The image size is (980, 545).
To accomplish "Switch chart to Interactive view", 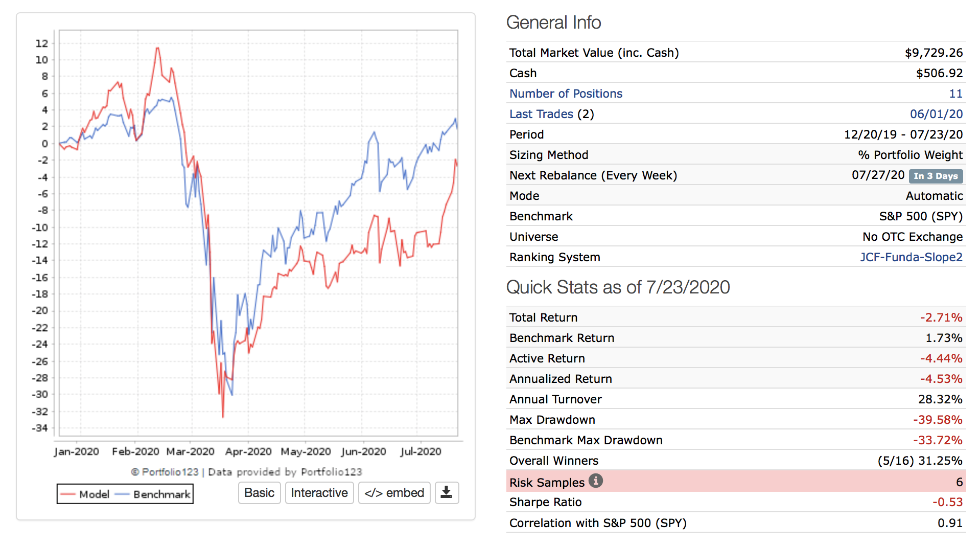I will [319, 493].
